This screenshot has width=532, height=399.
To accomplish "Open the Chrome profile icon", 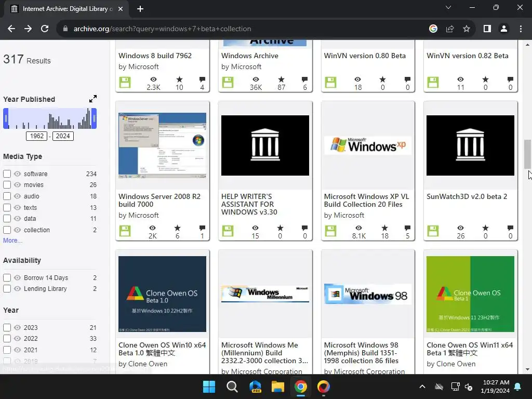I will [504, 29].
